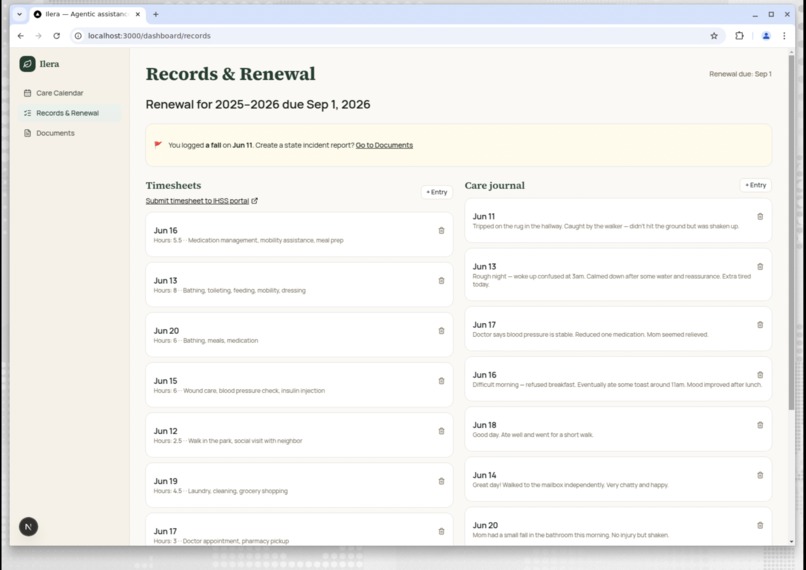This screenshot has height=570, width=806.
Task: Delete the Jun 18 care journal entry
Action: (760, 425)
